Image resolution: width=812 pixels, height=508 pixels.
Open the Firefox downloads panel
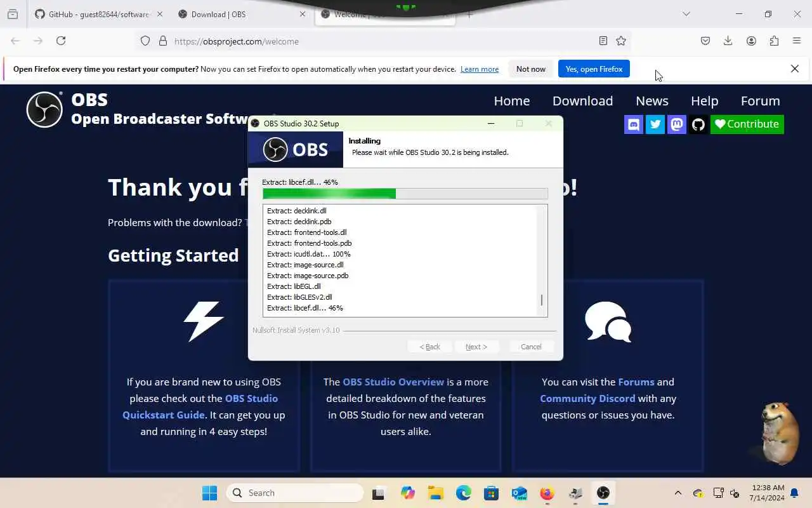pos(728,41)
